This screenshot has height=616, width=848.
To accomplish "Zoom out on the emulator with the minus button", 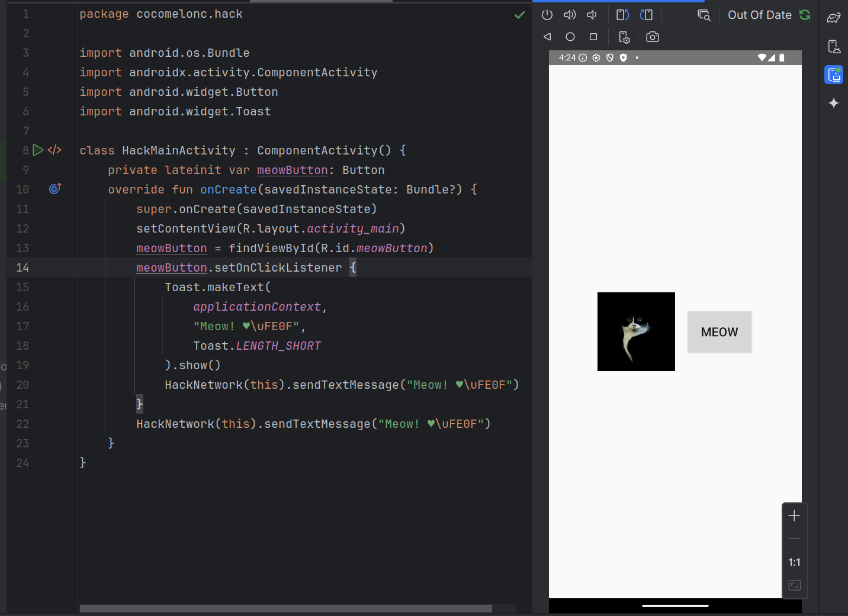I will pos(794,539).
